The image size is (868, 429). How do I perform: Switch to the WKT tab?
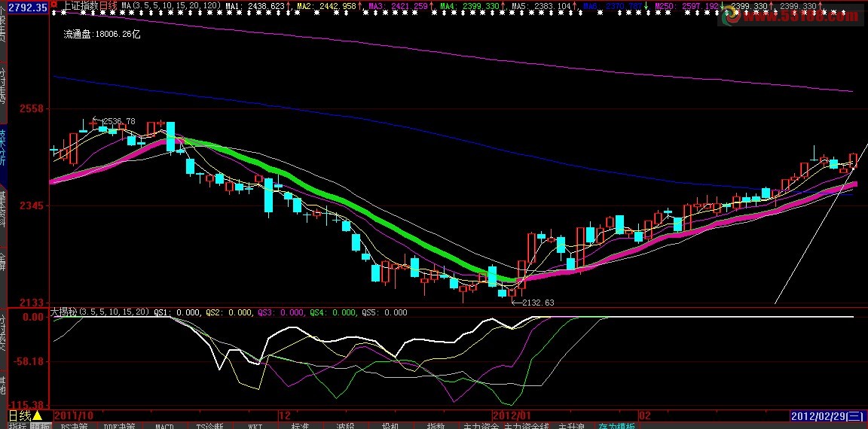coord(255,426)
